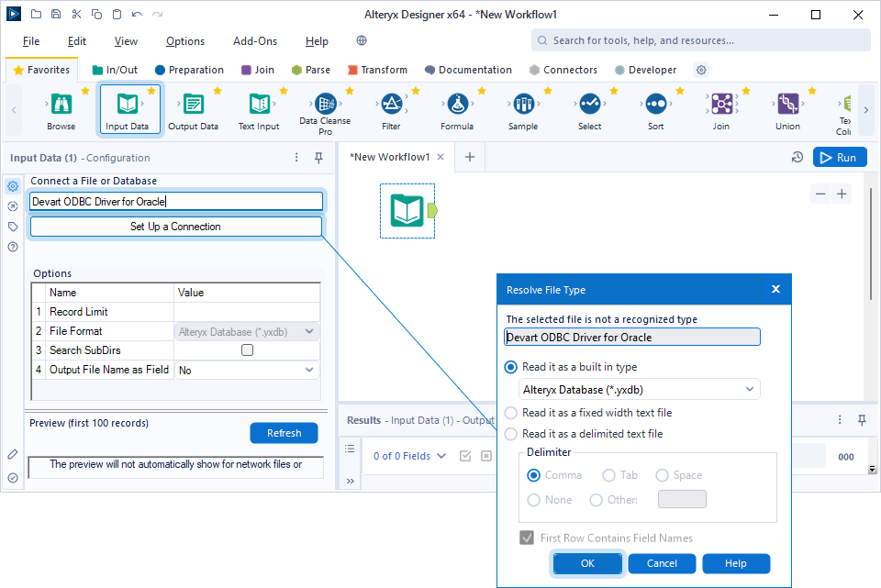Click the tool palette settings gear
This screenshot has height=588, width=881.
click(x=699, y=70)
